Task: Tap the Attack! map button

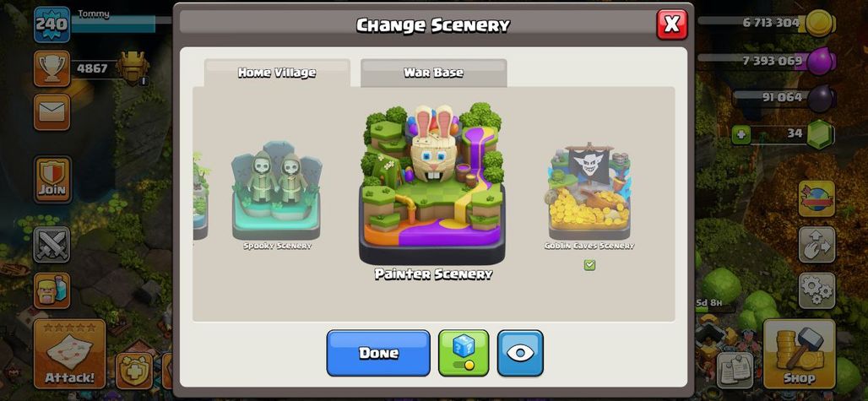Action: 69,354
